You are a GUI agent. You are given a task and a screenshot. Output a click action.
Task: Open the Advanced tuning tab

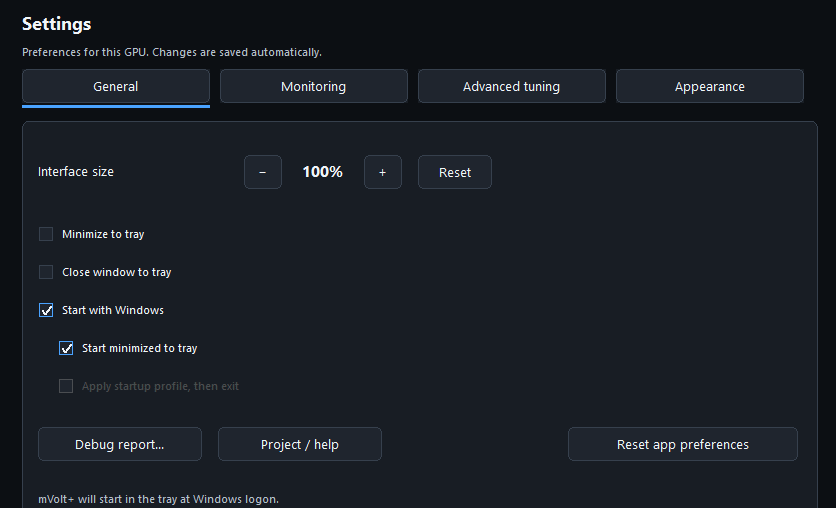[511, 86]
